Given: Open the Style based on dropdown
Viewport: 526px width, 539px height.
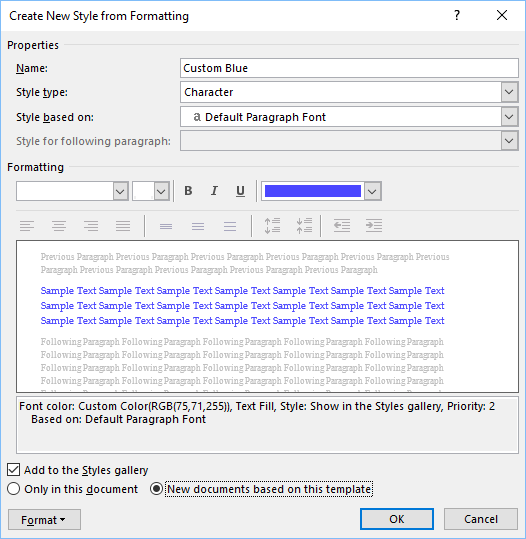Looking at the screenshot, I should pyautogui.click(x=509, y=117).
